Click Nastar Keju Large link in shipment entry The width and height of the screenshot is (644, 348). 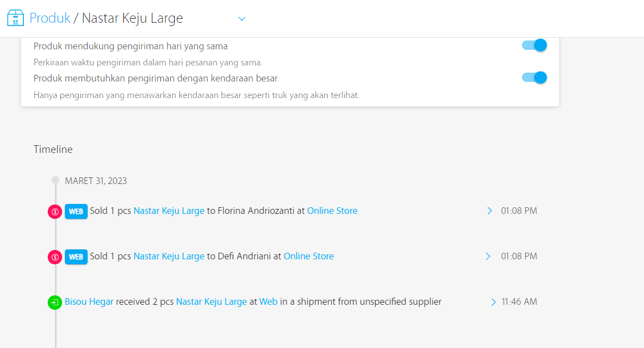point(211,302)
